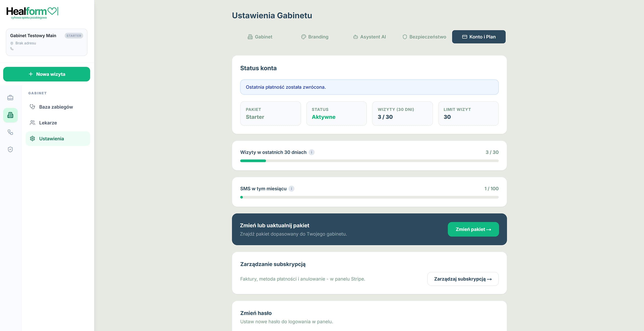This screenshot has width=644, height=331.
Task: Open the briefcase section in sidebar rail
Action: click(x=10, y=98)
